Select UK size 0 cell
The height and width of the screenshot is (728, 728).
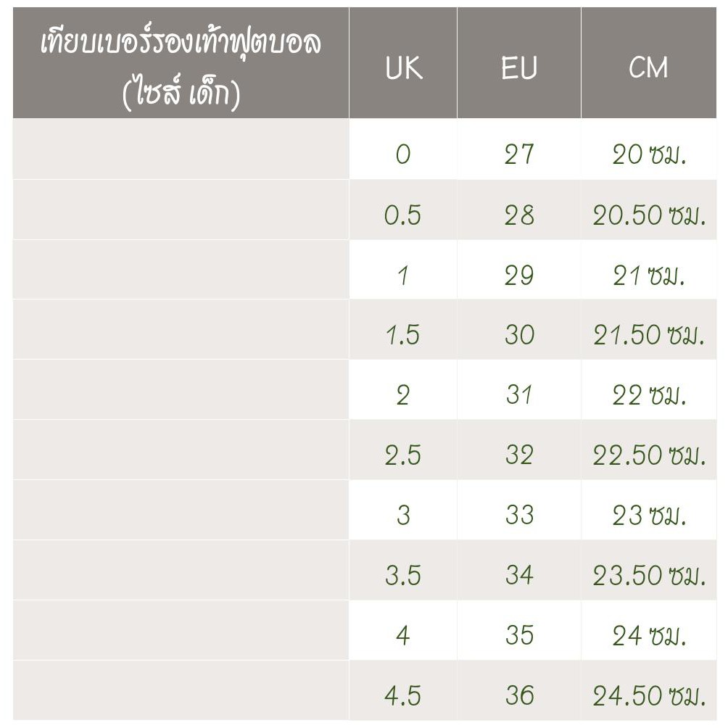[x=403, y=154]
